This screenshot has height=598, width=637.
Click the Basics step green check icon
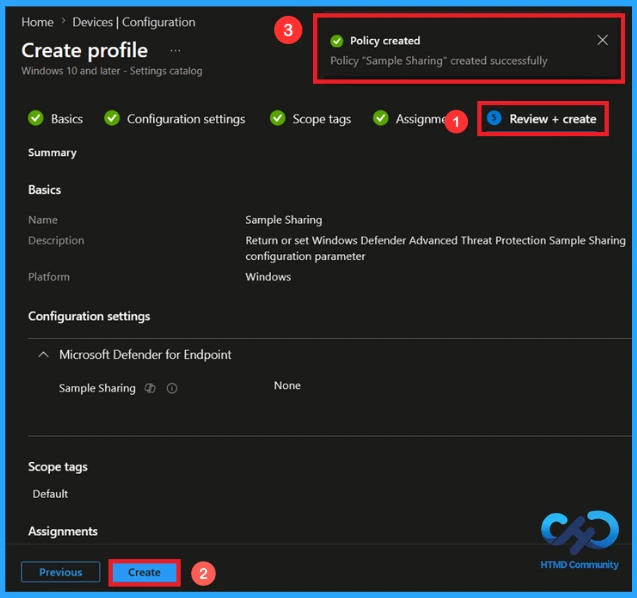(x=36, y=118)
